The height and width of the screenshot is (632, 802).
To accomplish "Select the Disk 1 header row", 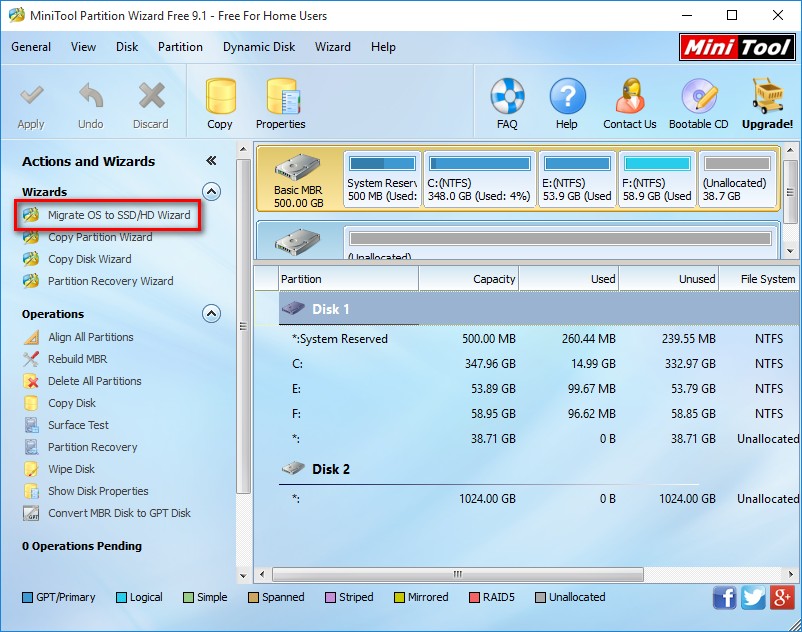I will click(x=539, y=309).
